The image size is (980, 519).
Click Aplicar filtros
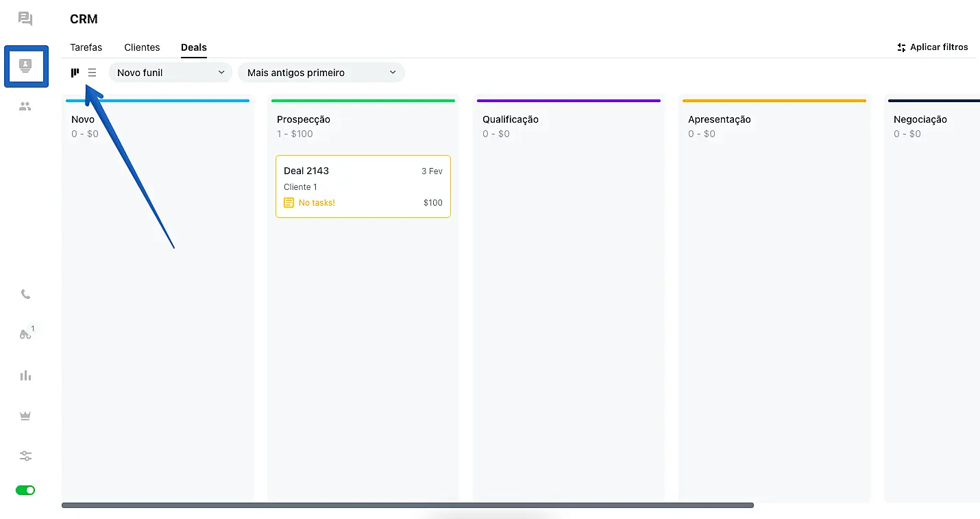[933, 47]
